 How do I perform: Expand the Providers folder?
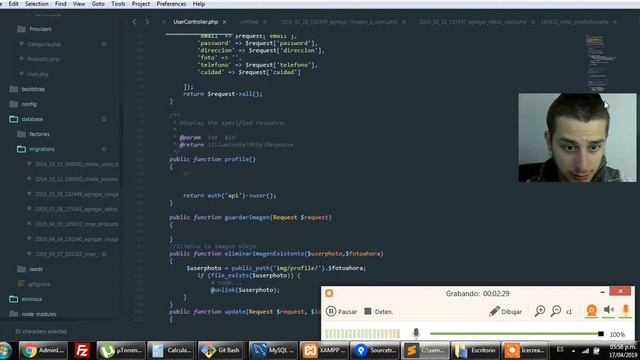[35, 29]
